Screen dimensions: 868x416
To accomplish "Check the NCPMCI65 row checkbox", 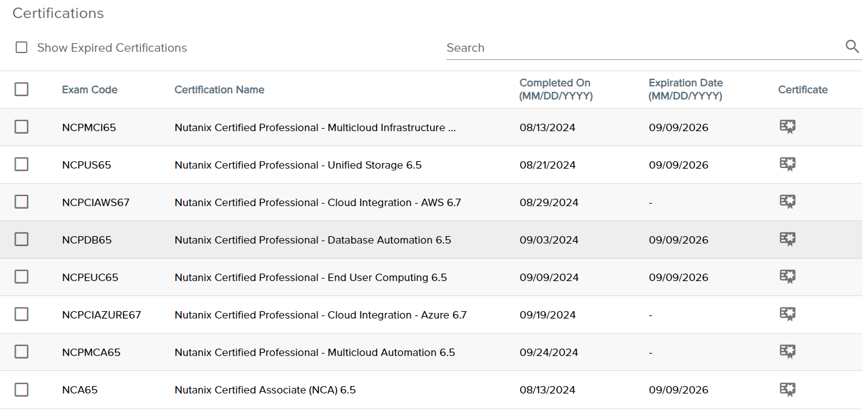I will click(x=21, y=127).
